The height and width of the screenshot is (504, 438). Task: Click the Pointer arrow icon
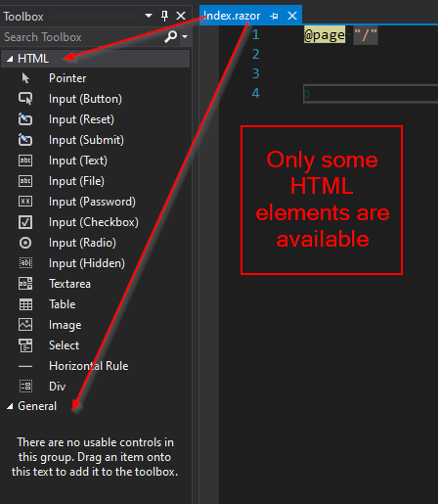point(25,78)
